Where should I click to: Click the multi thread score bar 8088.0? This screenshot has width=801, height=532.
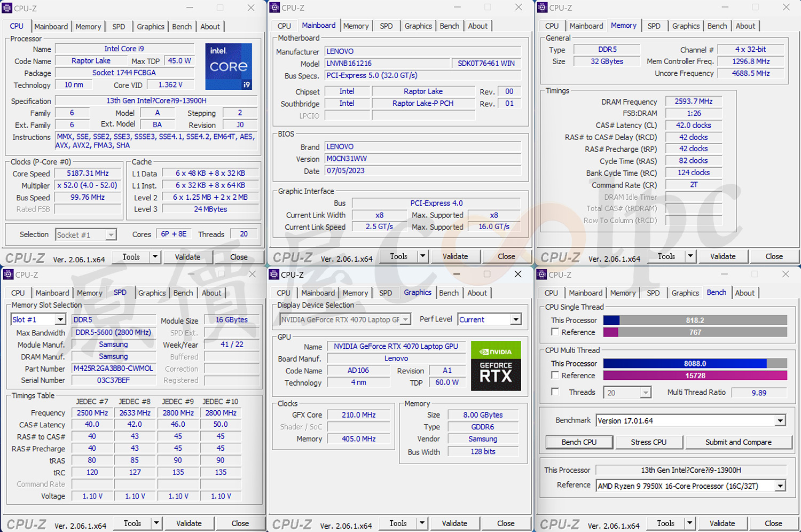(x=695, y=363)
